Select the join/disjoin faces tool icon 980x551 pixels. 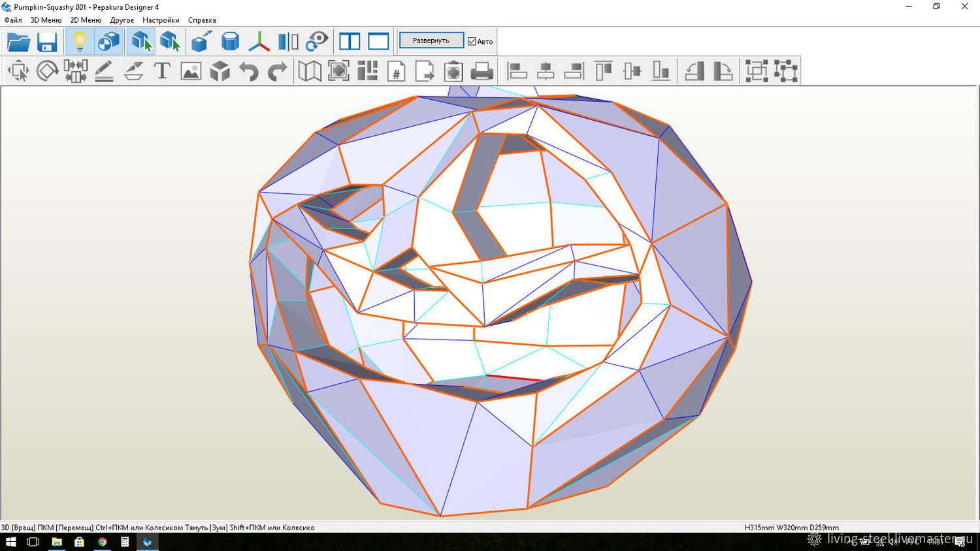click(x=76, y=71)
